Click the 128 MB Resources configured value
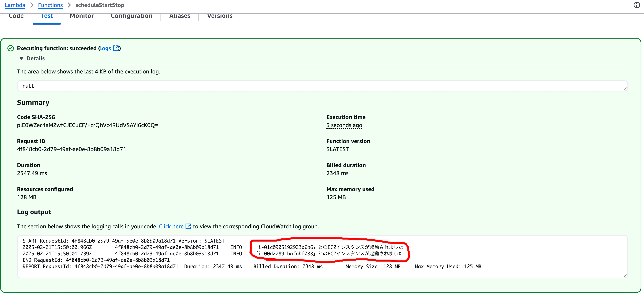The height and width of the screenshot is (293, 644). [27, 197]
